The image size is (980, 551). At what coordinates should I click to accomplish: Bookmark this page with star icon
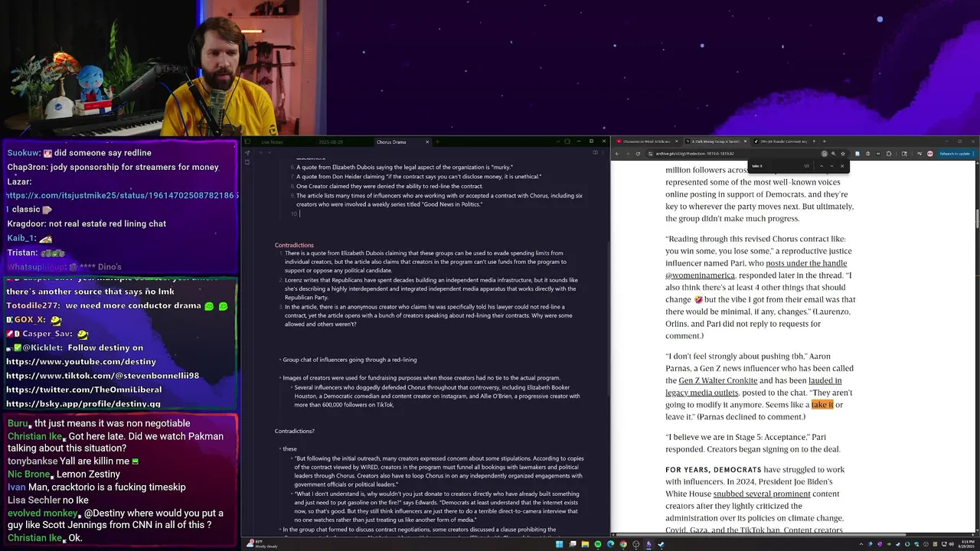click(x=843, y=154)
